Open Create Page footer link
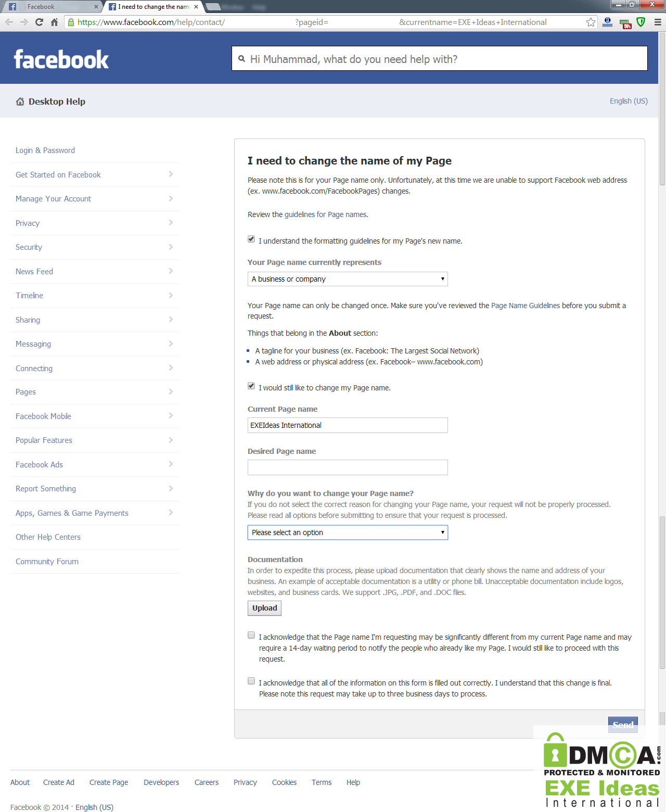This screenshot has width=666, height=812. coord(109,782)
